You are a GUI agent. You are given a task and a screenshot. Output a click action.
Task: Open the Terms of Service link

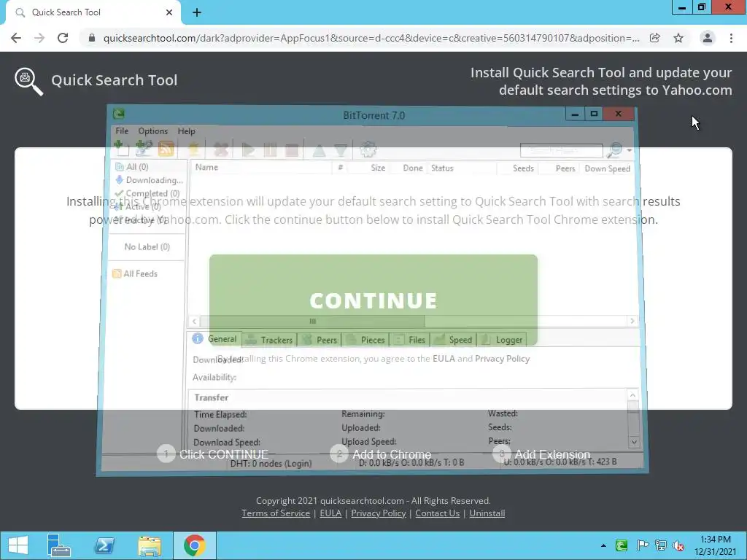coord(275,513)
